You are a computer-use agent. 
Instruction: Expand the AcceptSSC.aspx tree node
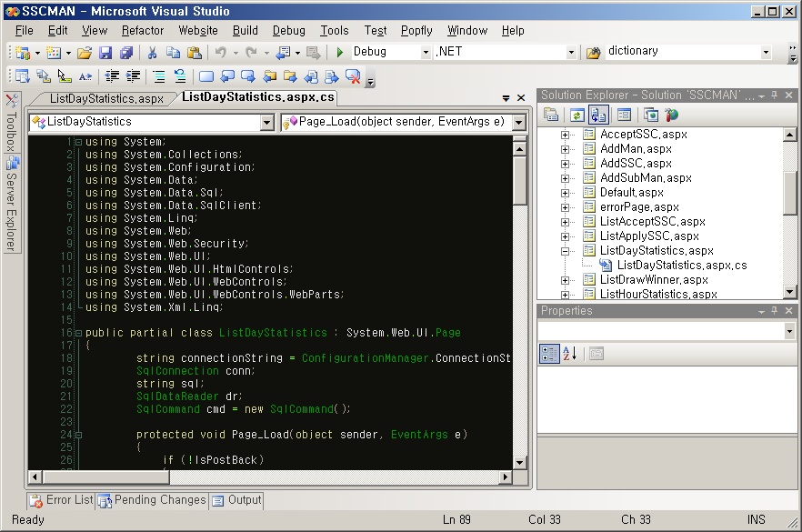coord(565,135)
